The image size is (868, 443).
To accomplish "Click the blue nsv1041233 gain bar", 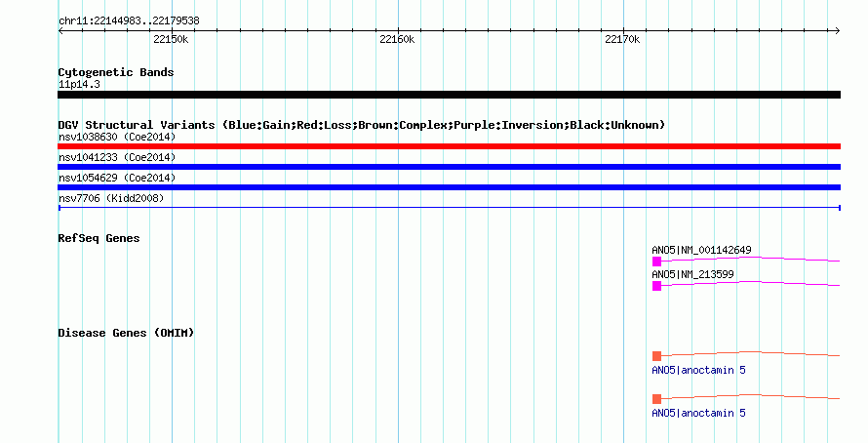I will point(449,167).
